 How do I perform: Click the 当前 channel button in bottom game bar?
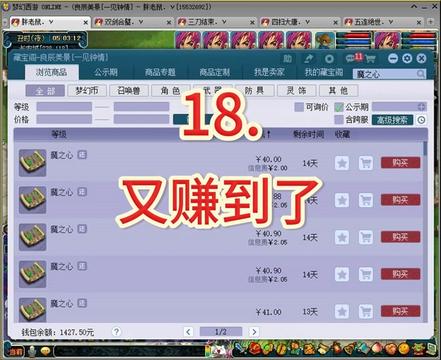[16, 351]
